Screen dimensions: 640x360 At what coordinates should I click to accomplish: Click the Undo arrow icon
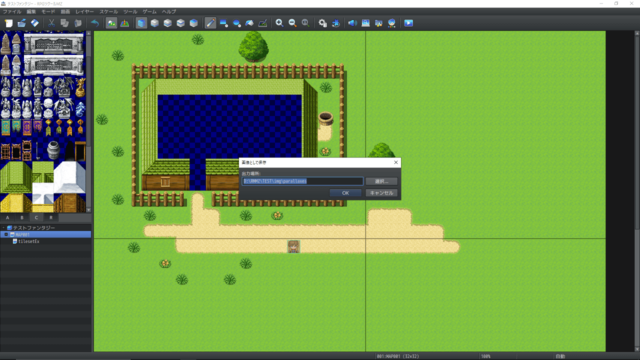pos(95,23)
